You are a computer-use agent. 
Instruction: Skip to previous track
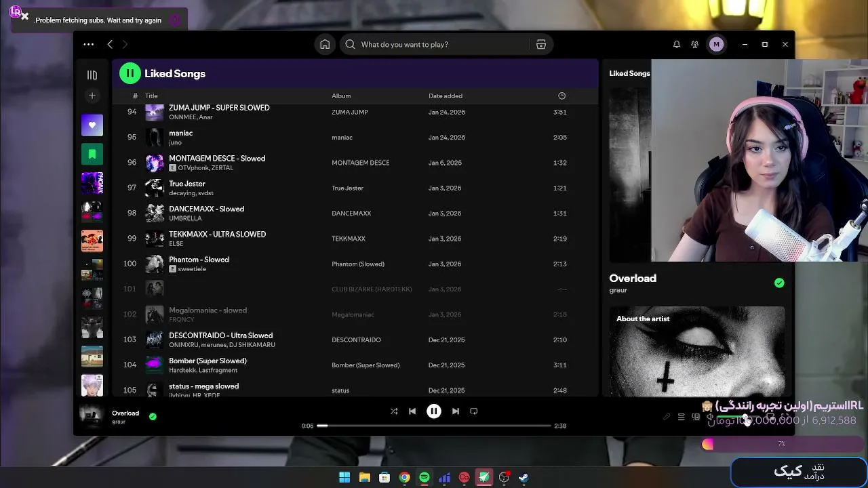(x=412, y=411)
